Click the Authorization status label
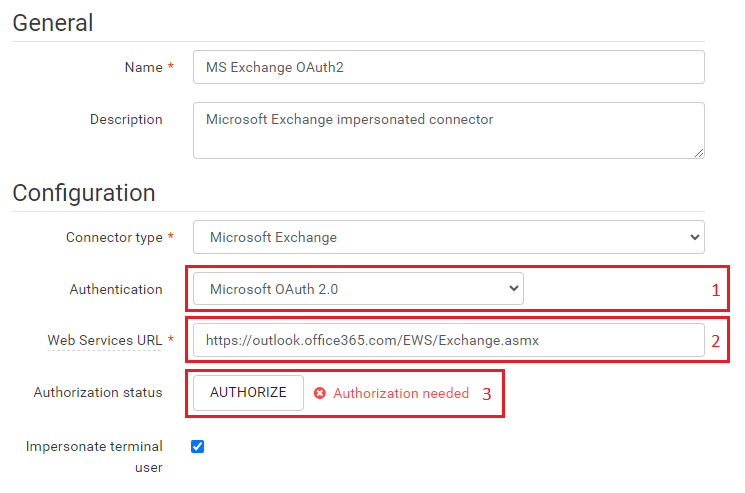This screenshot has height=493, width=745. [x=98, y=392]
